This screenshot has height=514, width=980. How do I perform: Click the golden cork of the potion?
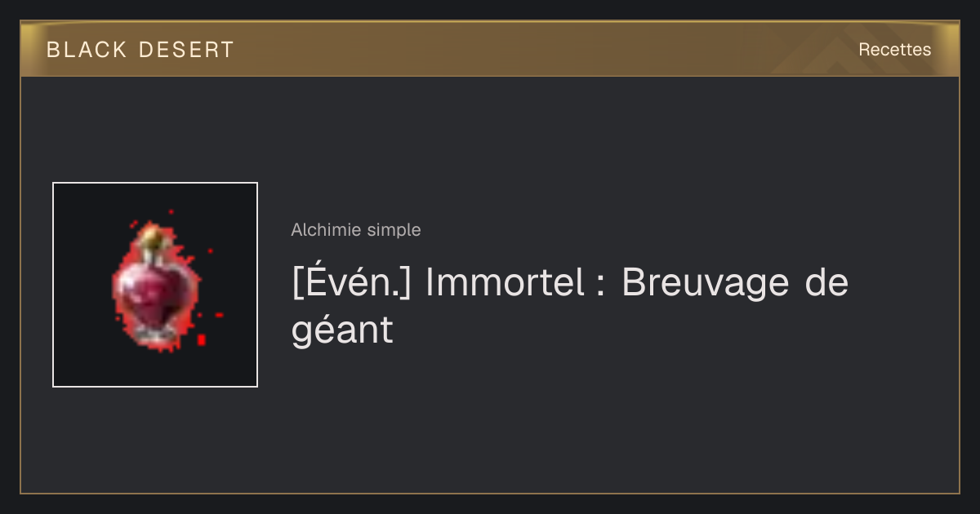coord(151,237)
